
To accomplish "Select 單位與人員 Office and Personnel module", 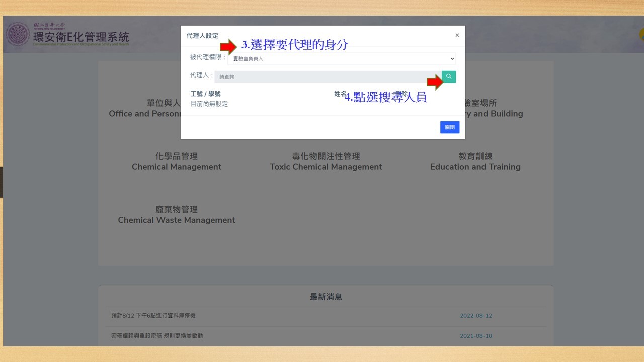I will point(145,108).
